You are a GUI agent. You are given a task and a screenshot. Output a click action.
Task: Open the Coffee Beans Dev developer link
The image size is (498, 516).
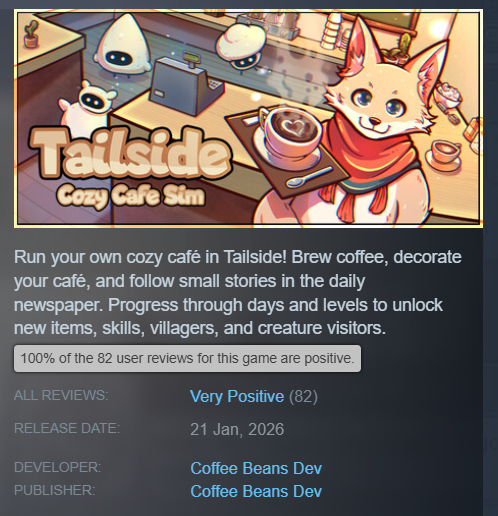[256, 468]
